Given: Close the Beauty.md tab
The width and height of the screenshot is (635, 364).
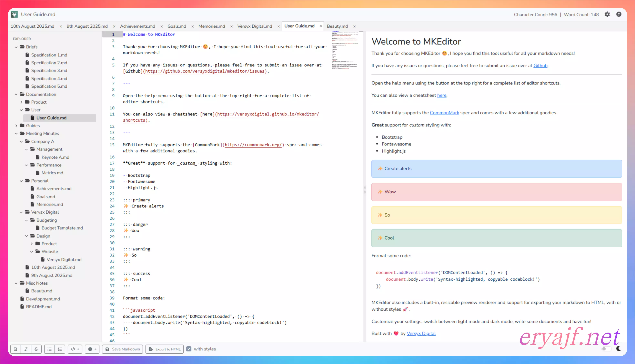Looking at the screenshot, I should pyautogui.click(x=354, y=26).
